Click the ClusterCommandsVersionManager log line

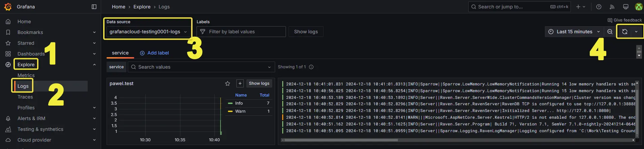coord(459,98)
